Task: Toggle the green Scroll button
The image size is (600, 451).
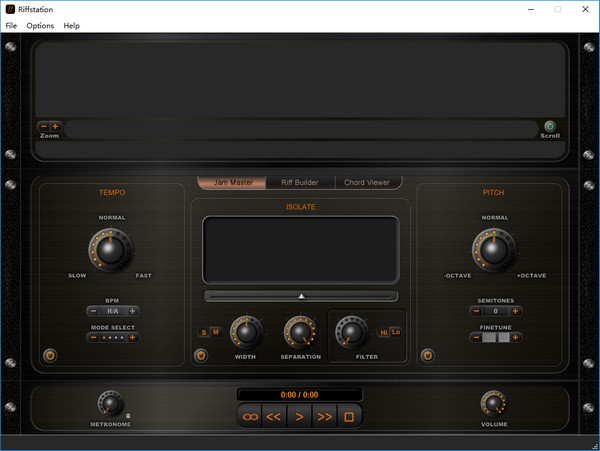Action: click(550, 126)
